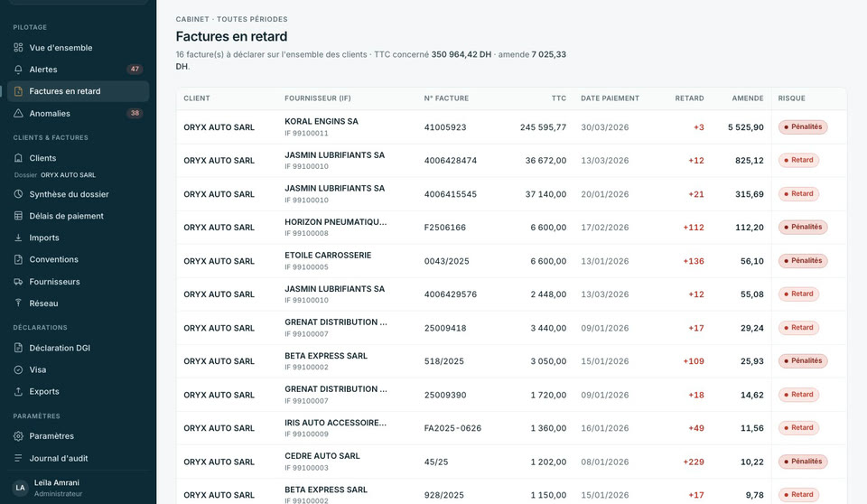Click the Pénalités badge on invoice 41005923

803,126
